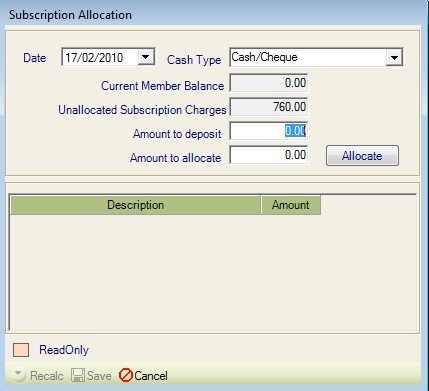Click into the Amount to allocate field
This screenshot has width=429, height=391.
coord(269,155)
